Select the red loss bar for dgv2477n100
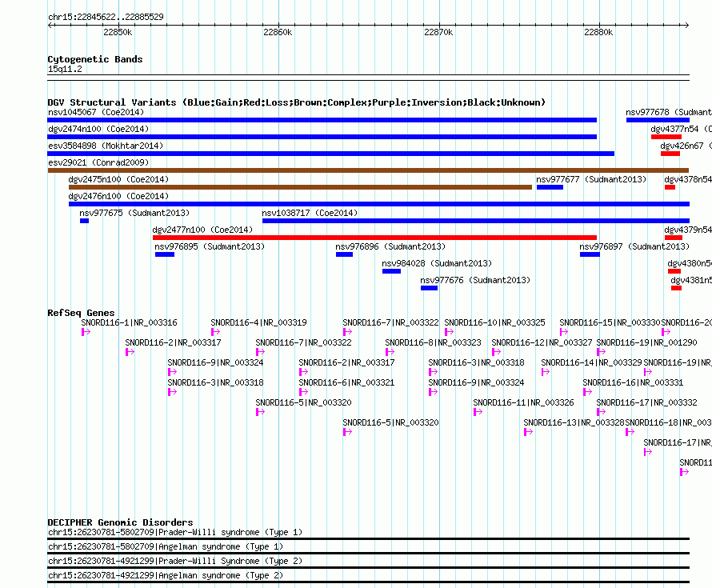The width and height of the screenshot is (712, 588). point(374,238)
